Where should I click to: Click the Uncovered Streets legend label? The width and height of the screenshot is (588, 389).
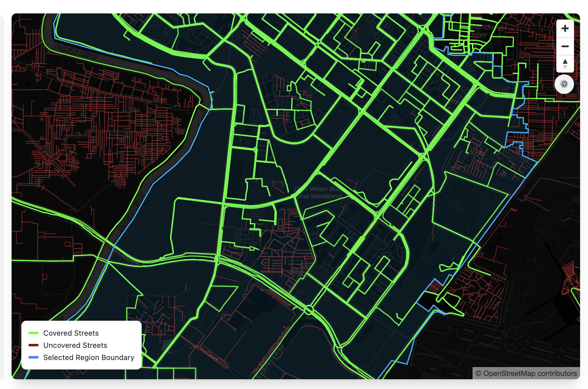coord(75,345)
